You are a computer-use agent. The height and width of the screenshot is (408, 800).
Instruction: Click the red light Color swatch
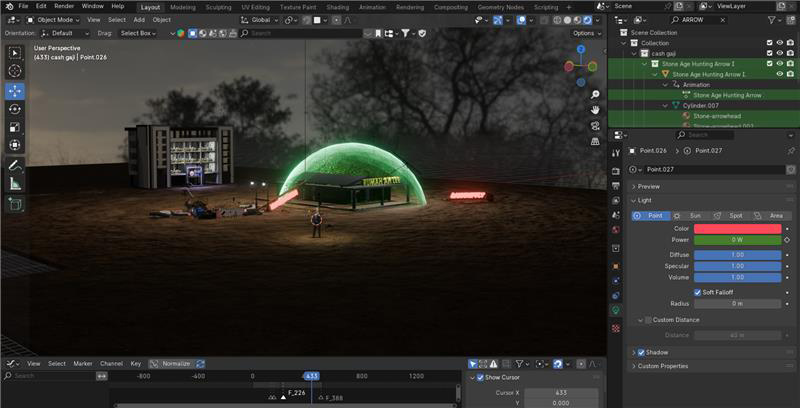[x=737, y=229]
